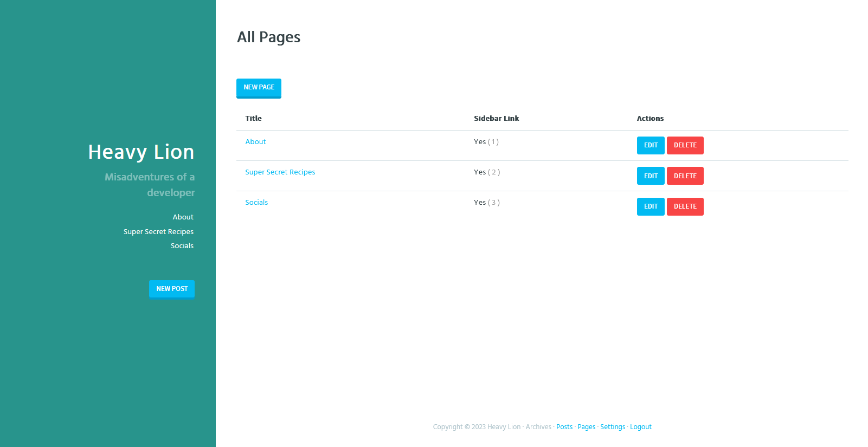
Task: Open About in the teal sidebar
Action: [x=183, y=217]
